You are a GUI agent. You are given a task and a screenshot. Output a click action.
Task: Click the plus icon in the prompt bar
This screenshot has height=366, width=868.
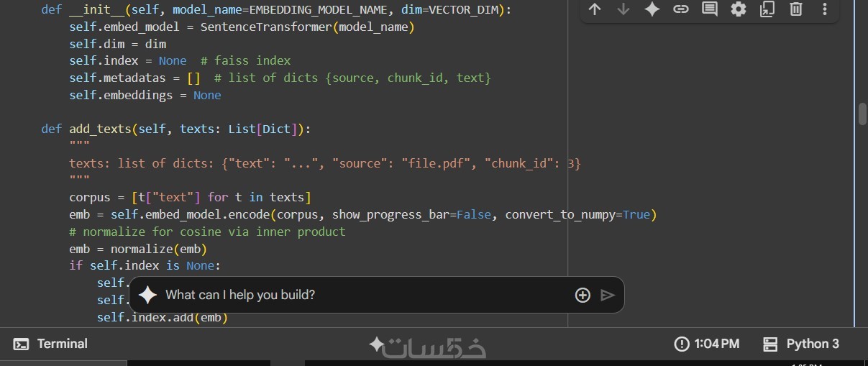(583, 295)
